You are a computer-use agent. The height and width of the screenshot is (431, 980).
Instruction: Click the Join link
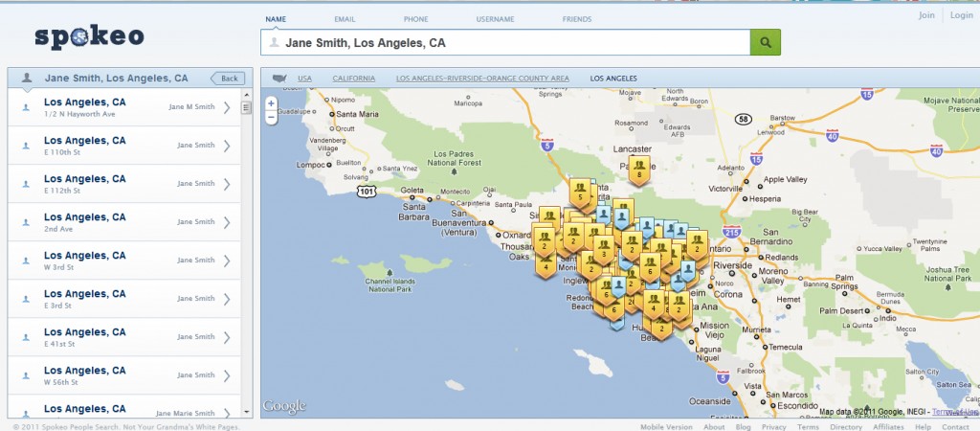[x=926, y=15]
